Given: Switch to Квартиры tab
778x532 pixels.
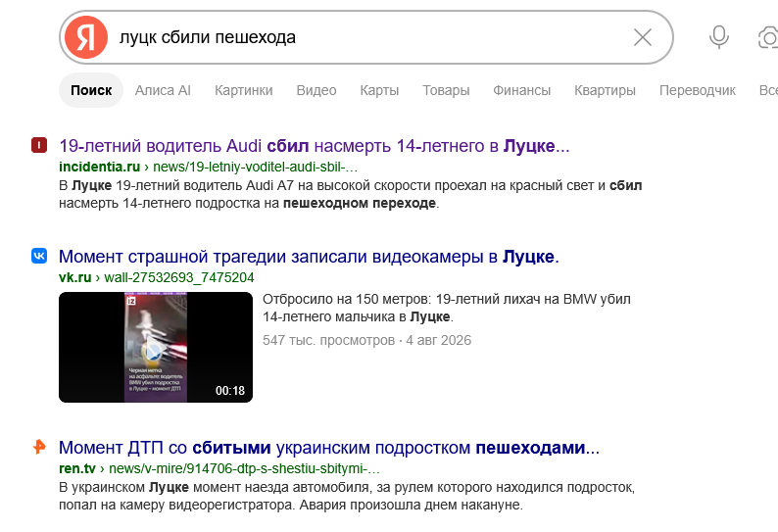Looking at the screenshot, I should pyautogui.click(x=605, y=90).
